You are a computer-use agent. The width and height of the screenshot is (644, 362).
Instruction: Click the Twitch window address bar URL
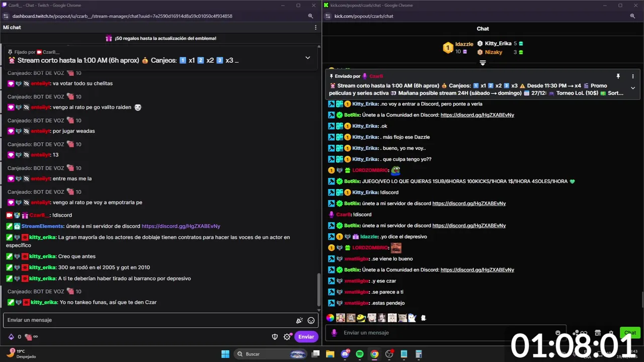122,16
